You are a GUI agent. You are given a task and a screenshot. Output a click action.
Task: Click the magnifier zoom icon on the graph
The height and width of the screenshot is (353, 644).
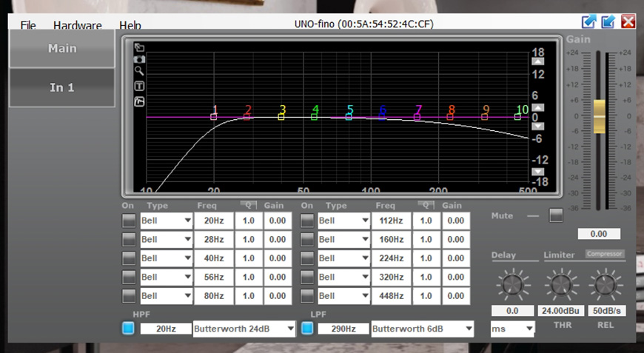[x=139, y=72]
